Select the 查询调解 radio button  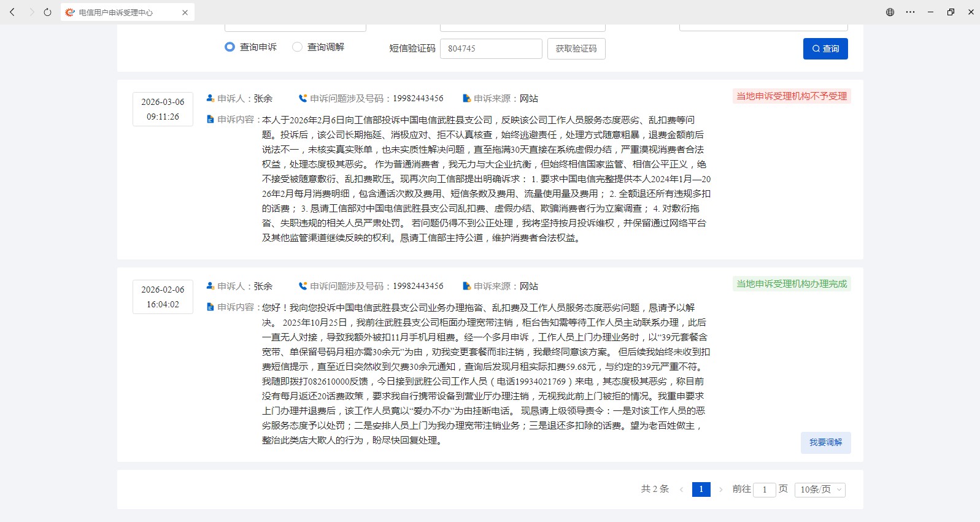pos(297,47)
